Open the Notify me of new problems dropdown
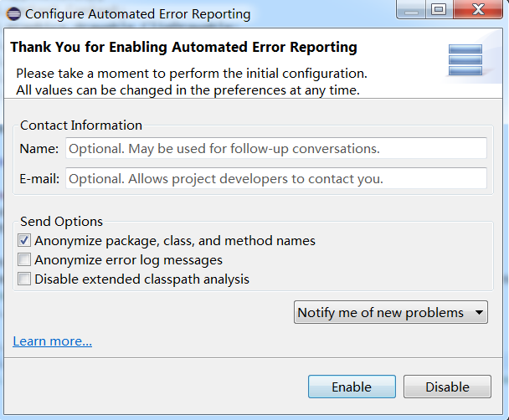 (x=390, y=312)
